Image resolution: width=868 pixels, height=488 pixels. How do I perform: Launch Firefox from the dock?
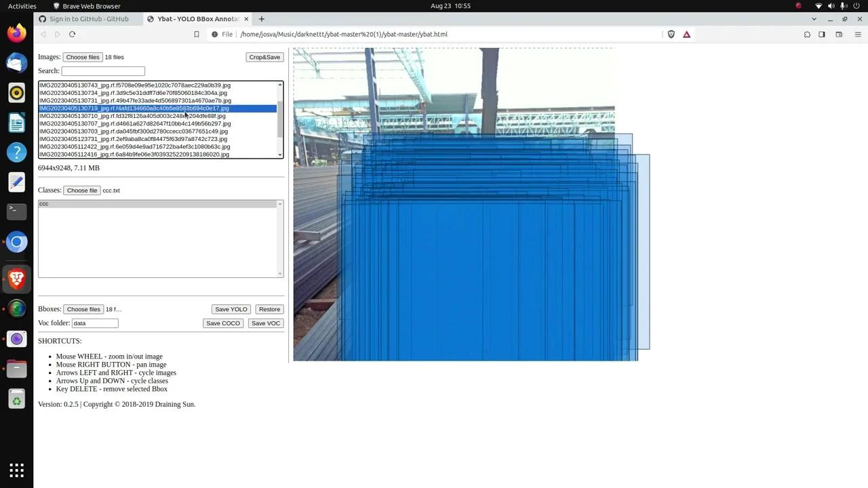17,33
